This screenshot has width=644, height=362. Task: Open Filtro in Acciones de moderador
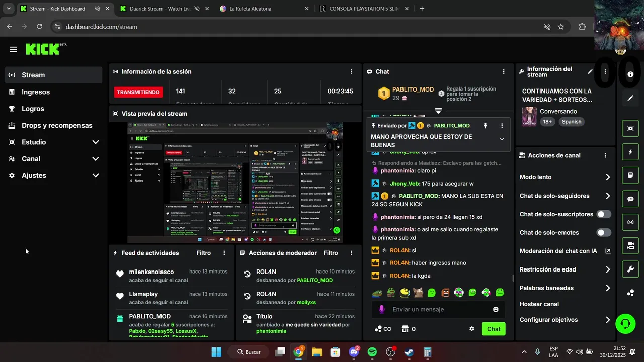coord(331,253)
